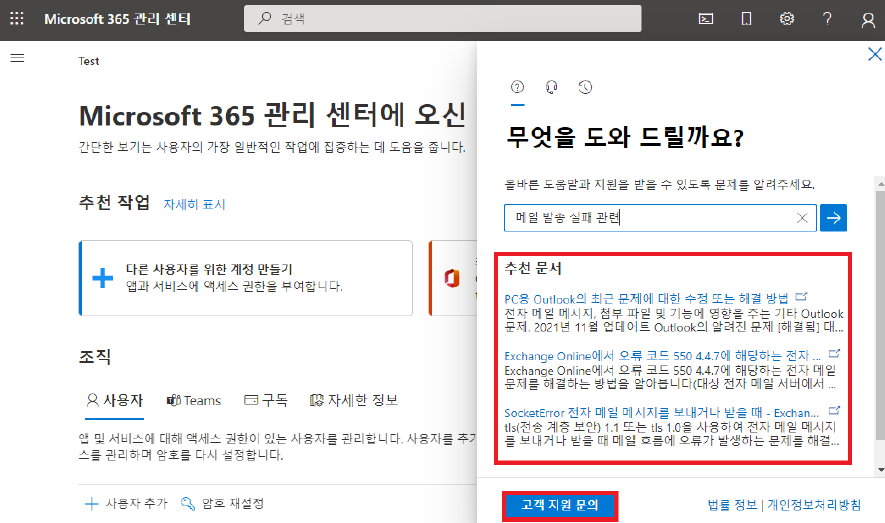
Task: Click the 자세히 표시 link
Action: pyautogui.click(x=195, y=204)
